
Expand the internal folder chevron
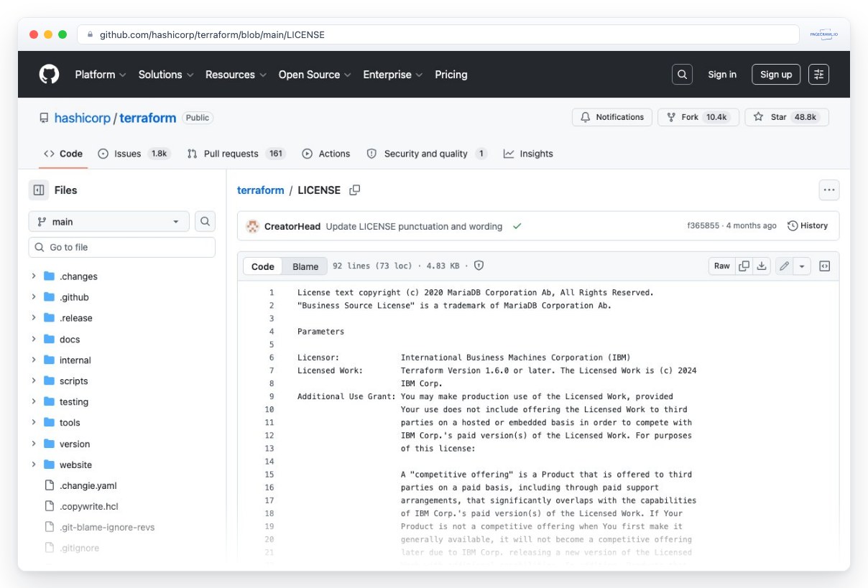pyautogui.click(x=34, y=360)
